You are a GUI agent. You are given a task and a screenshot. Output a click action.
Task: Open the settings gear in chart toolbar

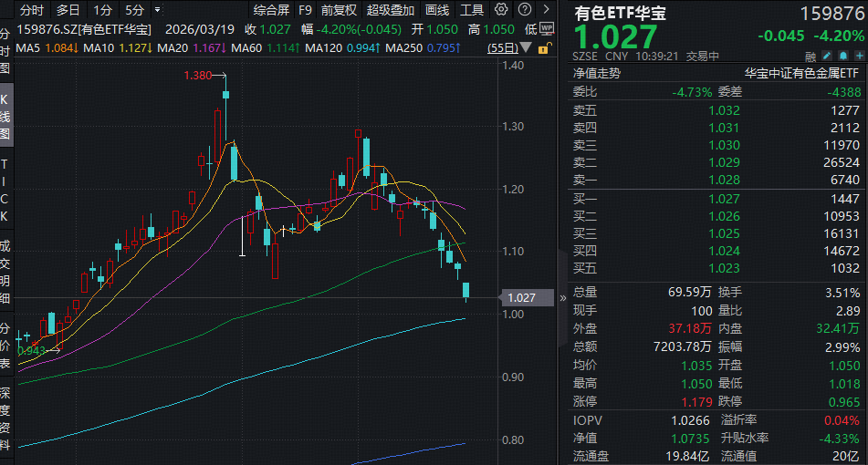tap(500, 10)
